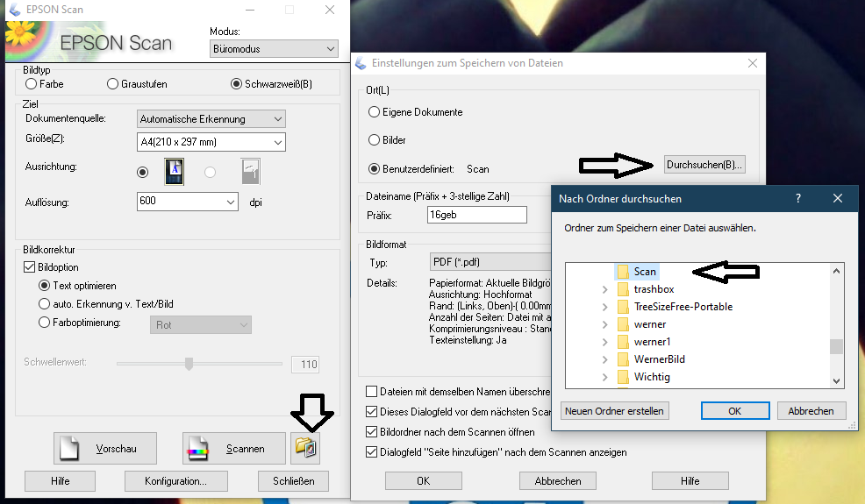Select Text optimieren option
Screen dimensions: 865x504
point(44,286)
